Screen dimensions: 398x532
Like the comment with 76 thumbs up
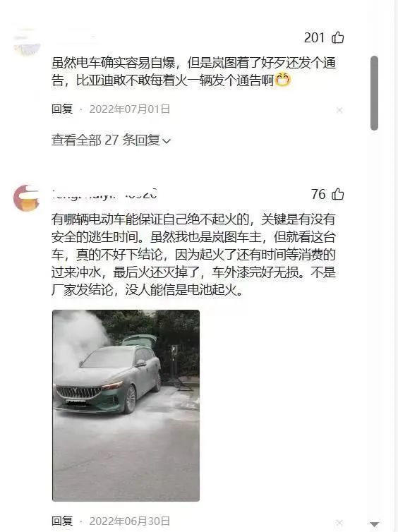coord(337,194)
